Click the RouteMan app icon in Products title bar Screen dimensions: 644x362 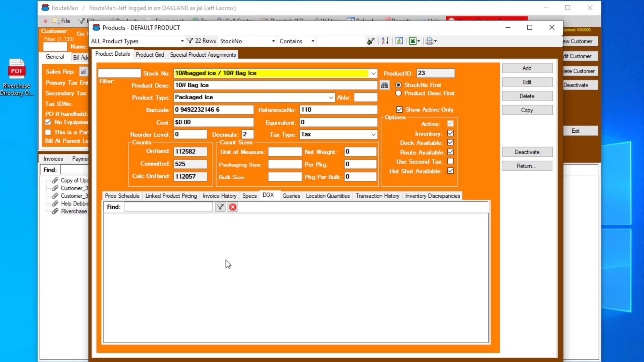(x=96, y=27)
